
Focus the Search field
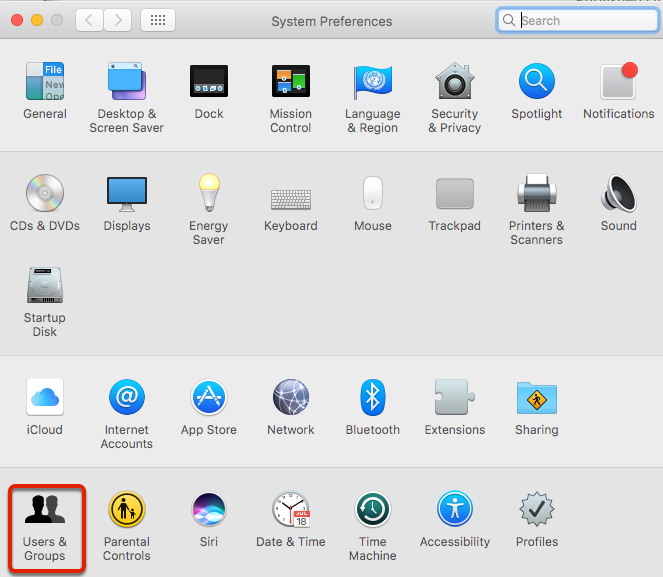(x=578, y=20)
